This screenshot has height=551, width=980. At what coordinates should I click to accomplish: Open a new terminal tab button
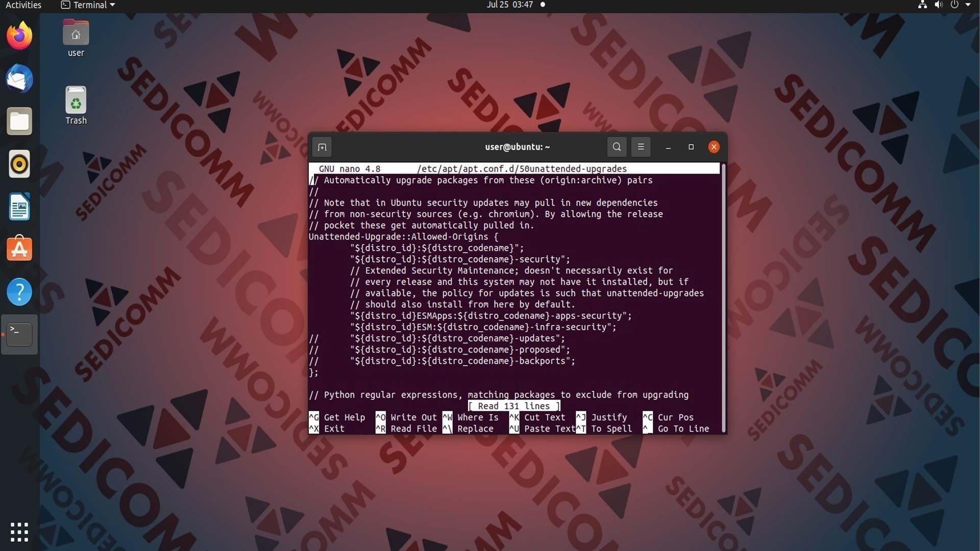point(322,147)
